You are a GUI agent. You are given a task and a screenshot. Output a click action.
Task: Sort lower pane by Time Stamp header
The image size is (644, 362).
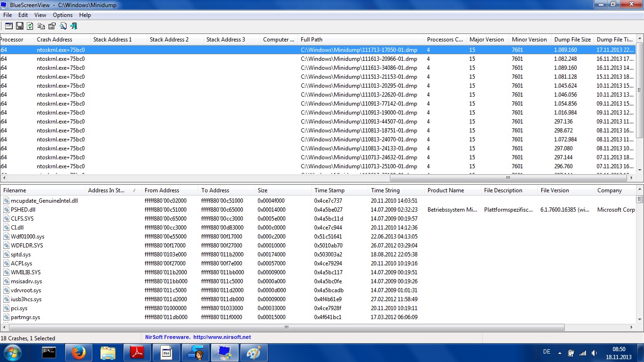point(340,190)
